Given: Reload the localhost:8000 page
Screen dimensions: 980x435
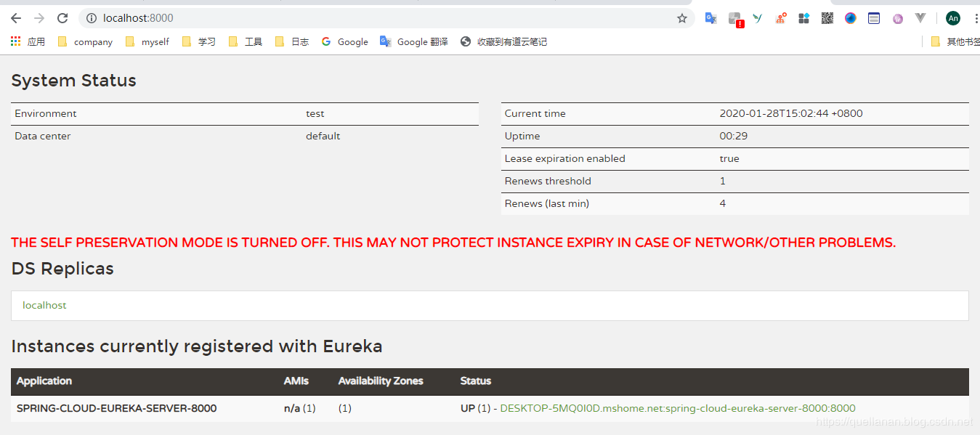Looking at the screenshot, I should [62, 18].
